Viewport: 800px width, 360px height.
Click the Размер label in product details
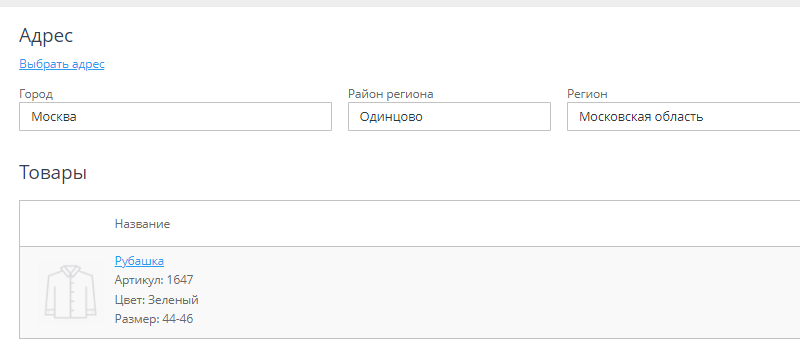click(137, 319)
